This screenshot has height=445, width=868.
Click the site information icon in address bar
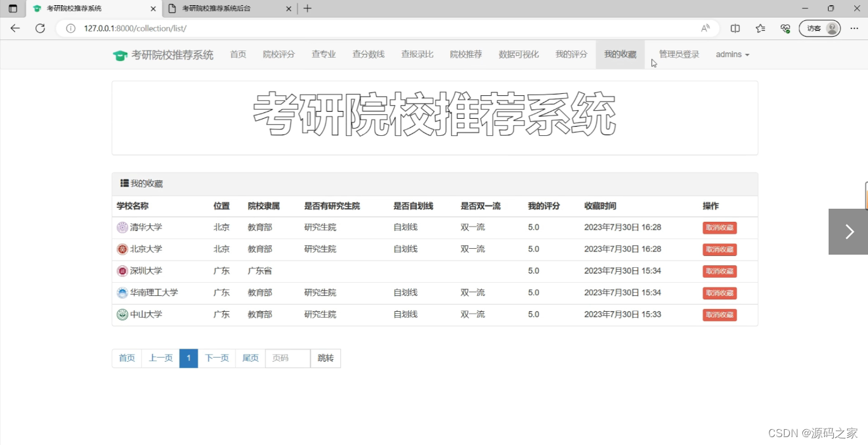tap(71, 28)
